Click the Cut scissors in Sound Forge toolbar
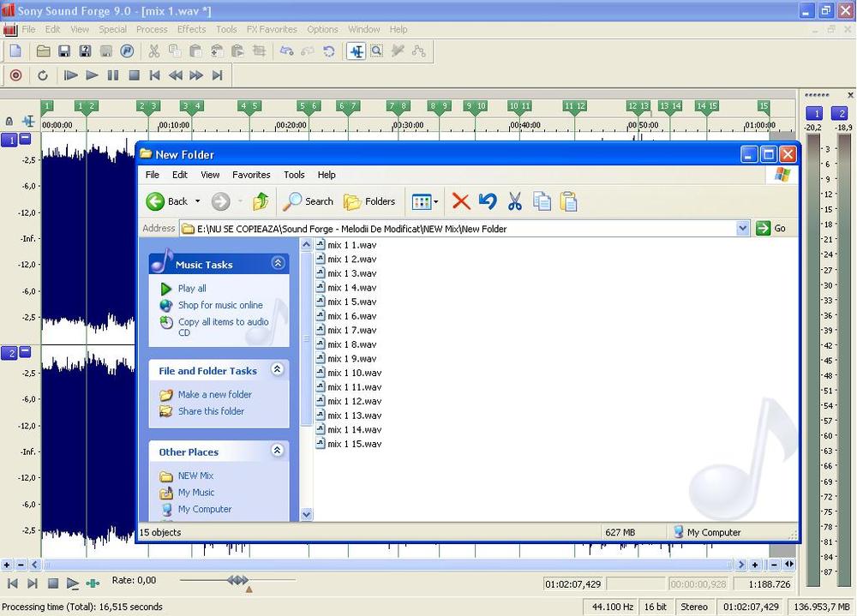The height and width of the screenshot is (616, 857). [154, 51]
